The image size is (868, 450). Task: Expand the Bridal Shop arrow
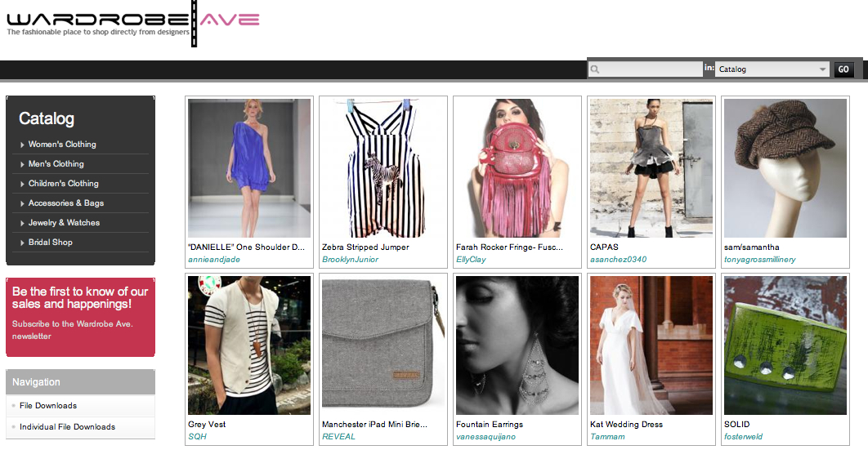tap(22, 243)
